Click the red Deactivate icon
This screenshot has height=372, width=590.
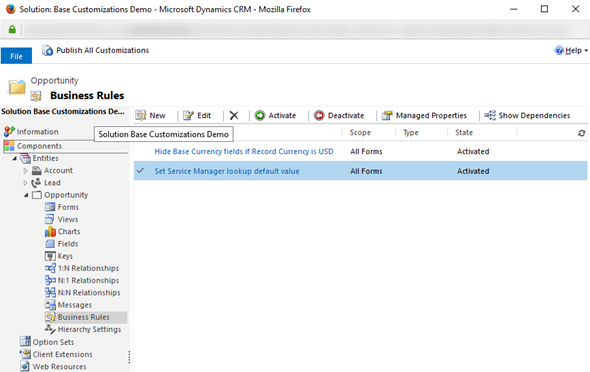coord(319,115)
